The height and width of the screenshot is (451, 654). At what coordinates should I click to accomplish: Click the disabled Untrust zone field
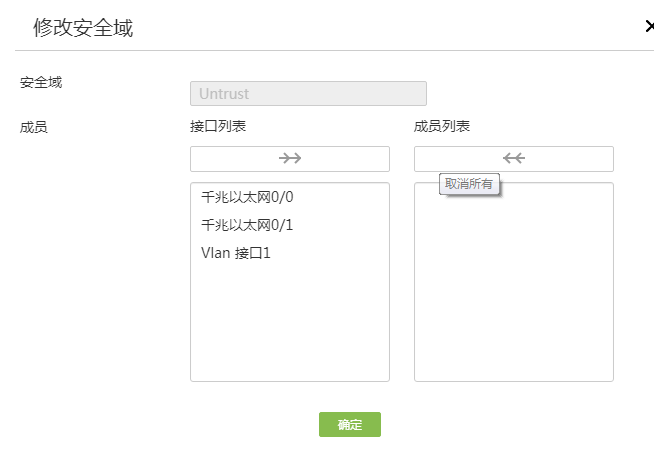coord(308,94)
